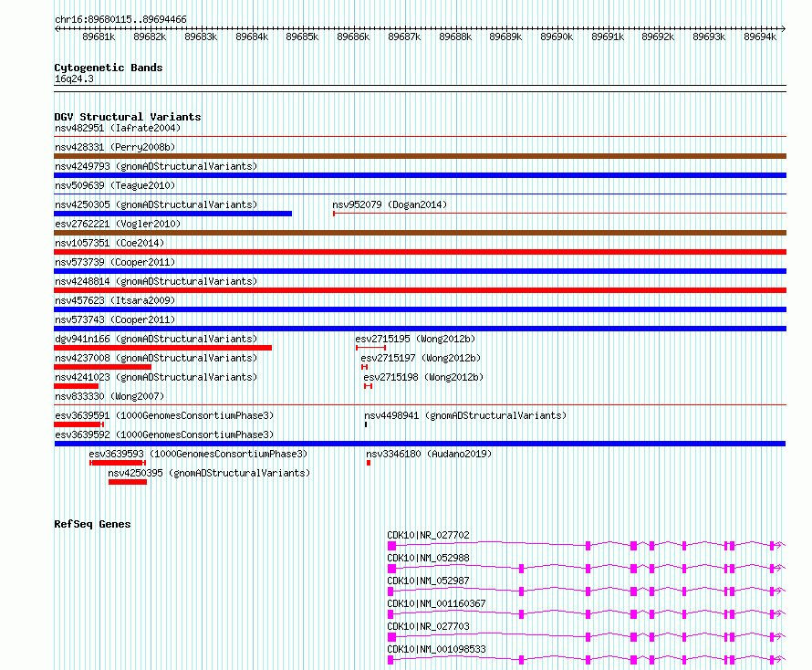The height and width of the screenshot is (670, 812).
Task: Click the 89687k ruler tick label
Action: tap(404, 37)
